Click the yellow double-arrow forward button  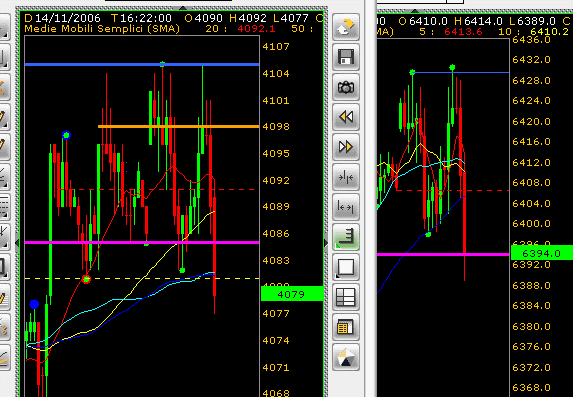(x=346, y=147)
